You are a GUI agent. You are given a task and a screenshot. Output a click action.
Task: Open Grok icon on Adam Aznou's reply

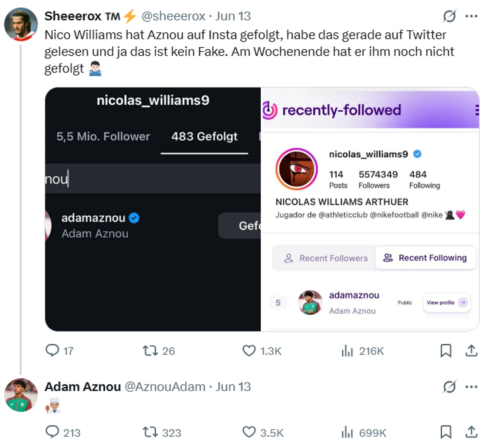click(x=449, y=387)
